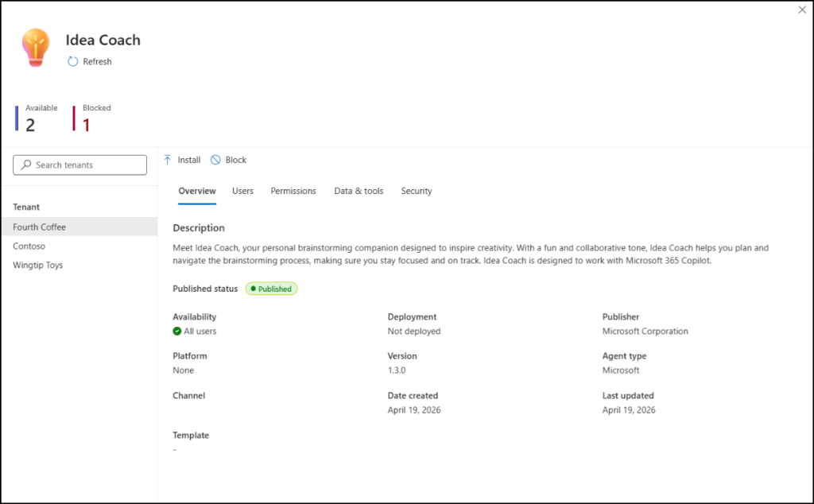Click the Agent type value Microsoft
The height and width of the screenshot is (504, 814).
[x=621, y=370]
